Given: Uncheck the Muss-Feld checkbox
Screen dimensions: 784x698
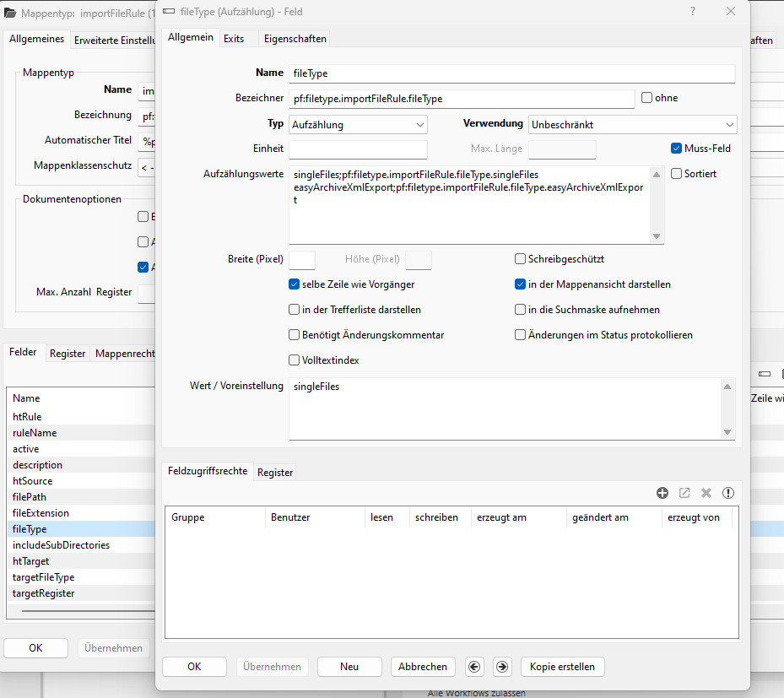Looking at the screenshot, I should (676, 148).
